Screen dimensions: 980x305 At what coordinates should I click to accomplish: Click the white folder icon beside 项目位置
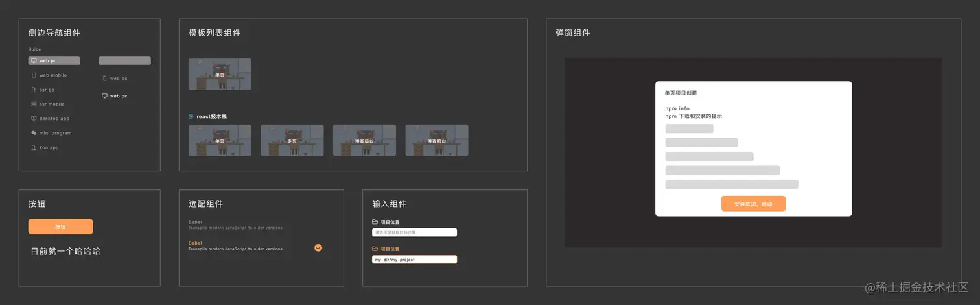pos(375,222)
